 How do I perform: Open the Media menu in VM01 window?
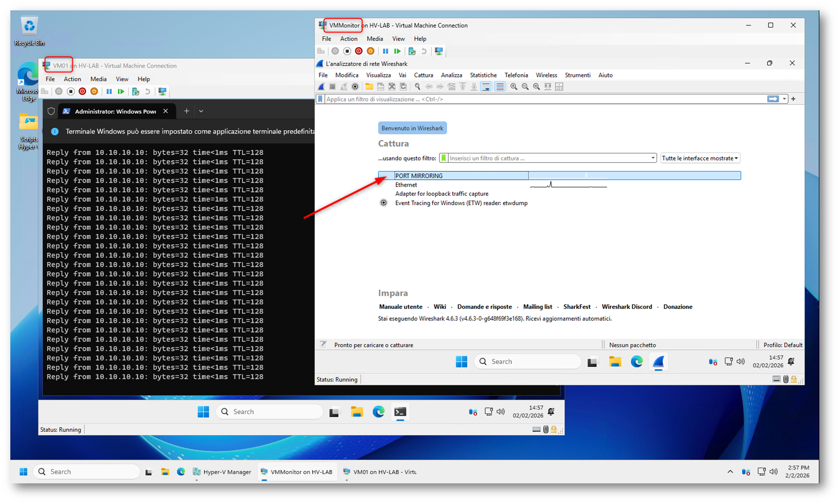(x=98, y=79)
